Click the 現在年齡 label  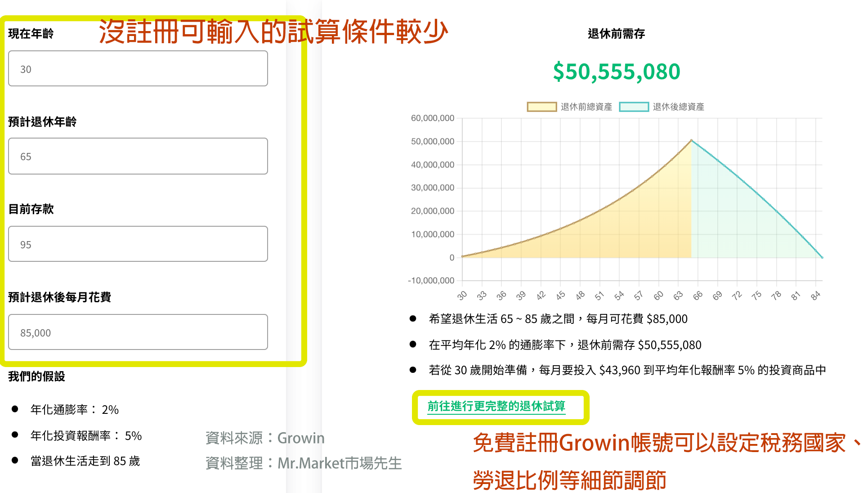coord(31,34)
